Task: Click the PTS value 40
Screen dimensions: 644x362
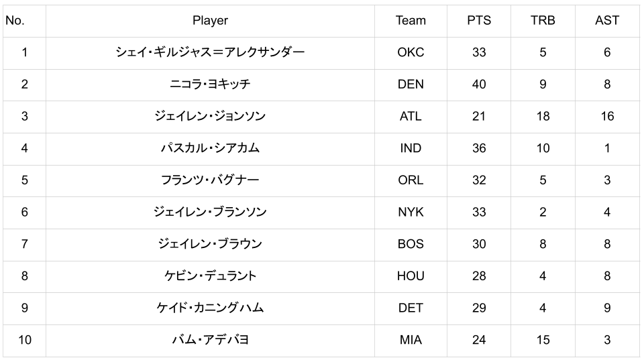Action: point(478,84)
